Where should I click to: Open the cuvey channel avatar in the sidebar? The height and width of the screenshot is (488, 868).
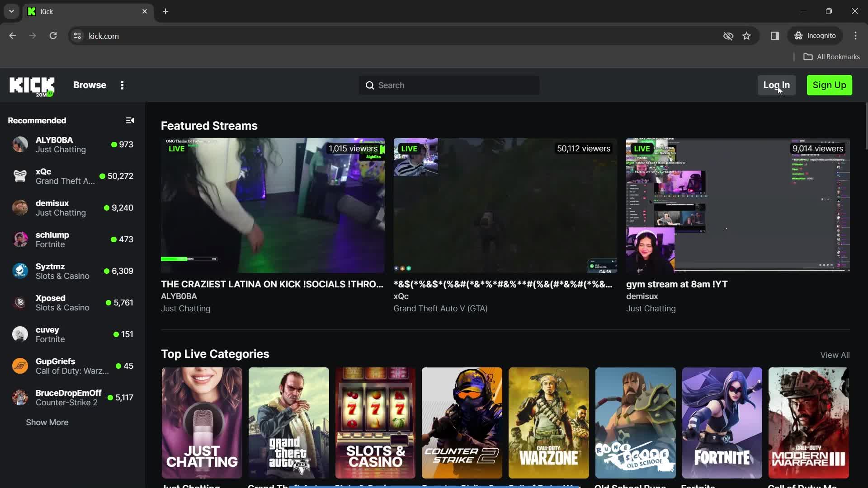point(20,334)
